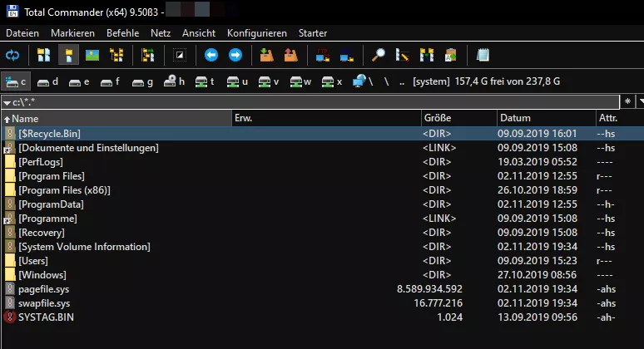Switch to drive e

(79, 81)
